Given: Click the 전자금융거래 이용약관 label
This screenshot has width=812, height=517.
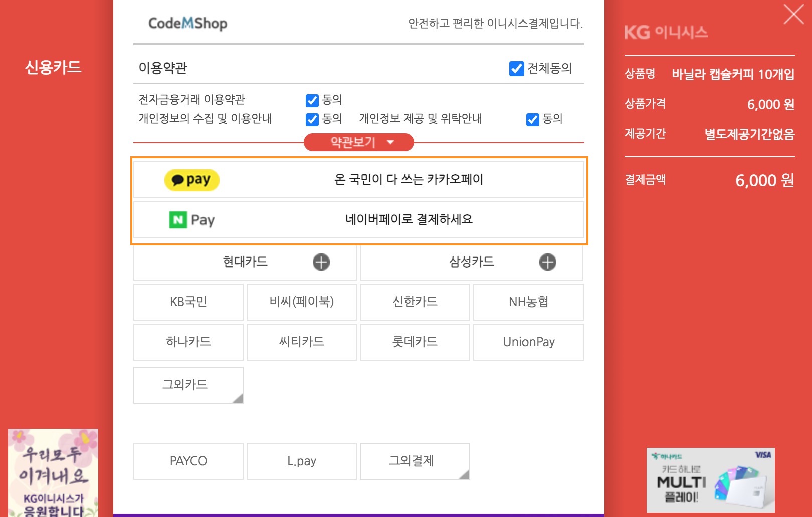Looking at the screenshot, I should pyautogui.click(x=192, y=100).
